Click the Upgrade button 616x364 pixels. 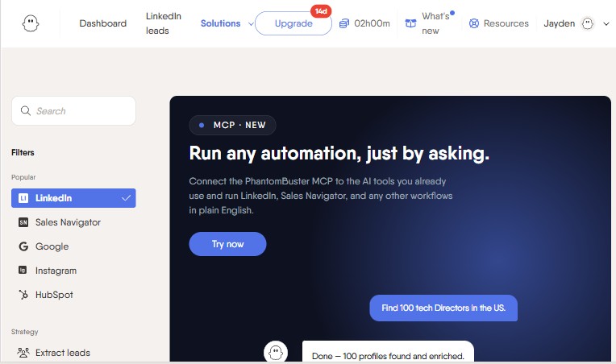click(293, 23)
